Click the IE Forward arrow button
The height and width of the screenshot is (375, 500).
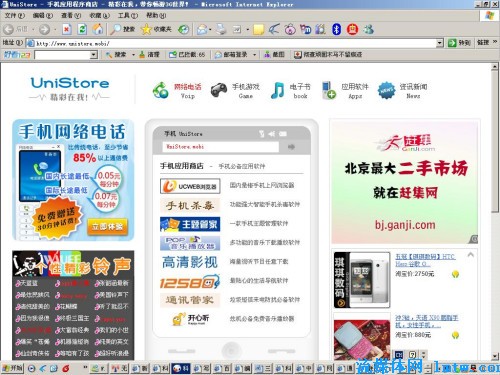point(44,30)
